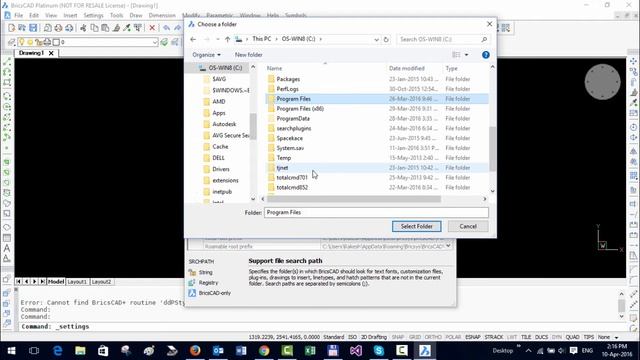The height and width of the screenshot is (360, 640).
Task: Click the file list vertical scrollbar
Action: (x=492, y=149)
